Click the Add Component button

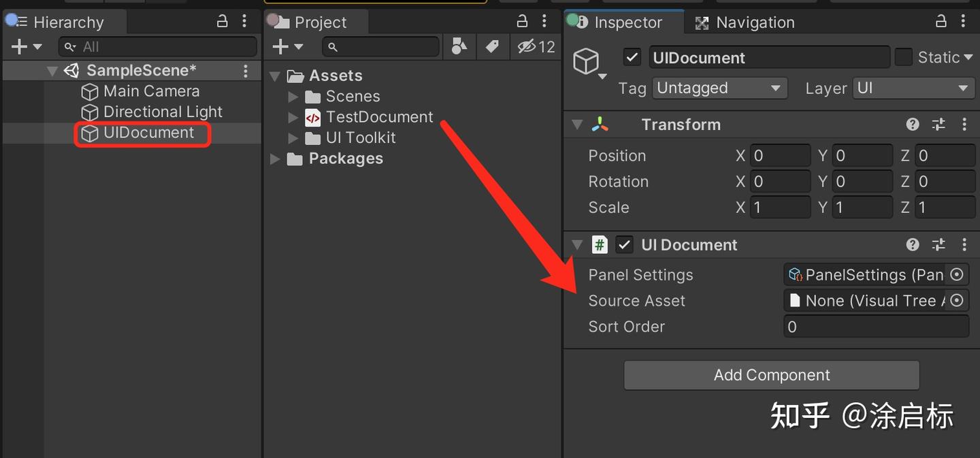pos(771,375)
